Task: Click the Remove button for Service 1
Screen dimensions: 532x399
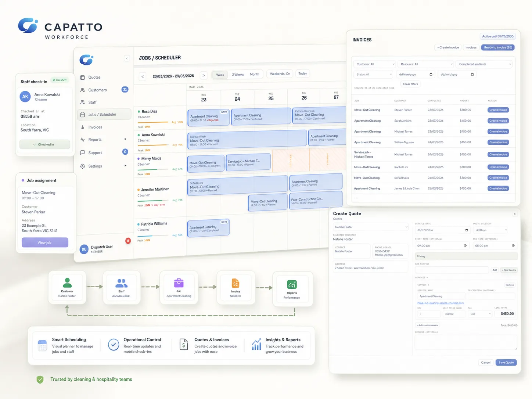Action: [x=510, y=285]
